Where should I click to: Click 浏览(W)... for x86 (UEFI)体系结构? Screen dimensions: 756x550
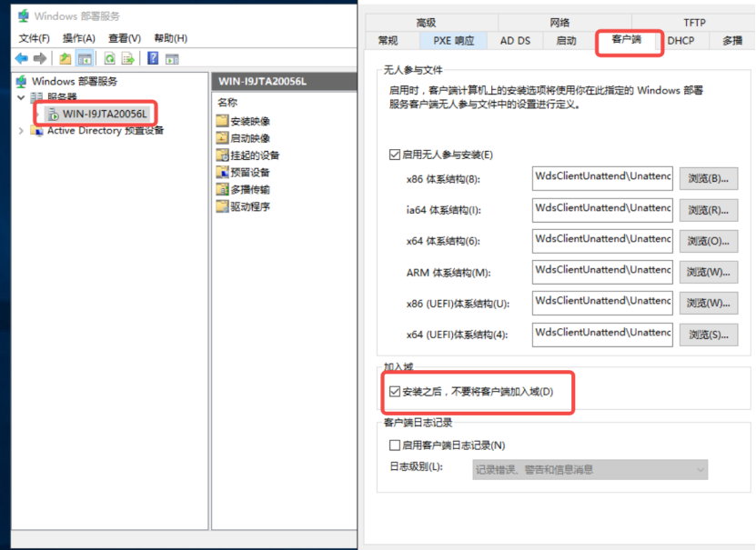click(x=709, y=303)
